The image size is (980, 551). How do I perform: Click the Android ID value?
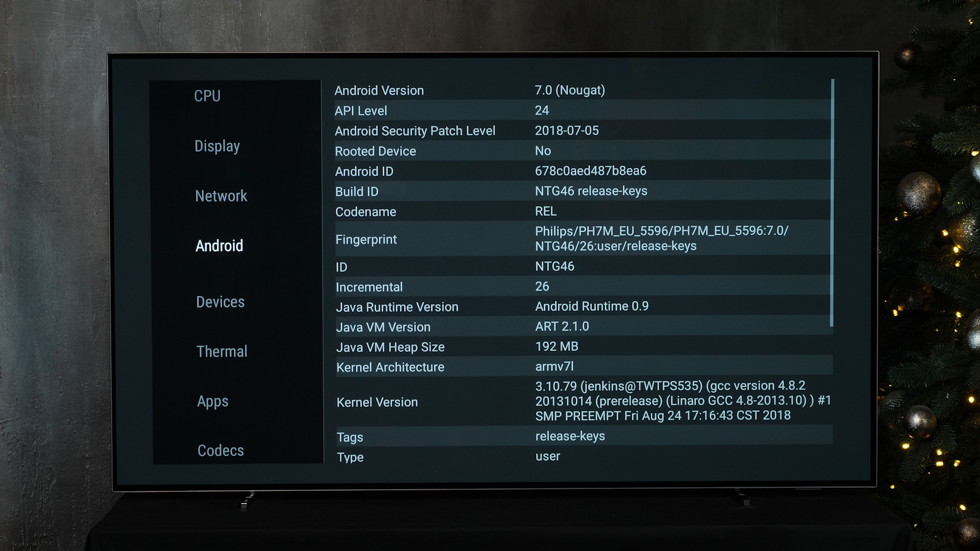591,171
